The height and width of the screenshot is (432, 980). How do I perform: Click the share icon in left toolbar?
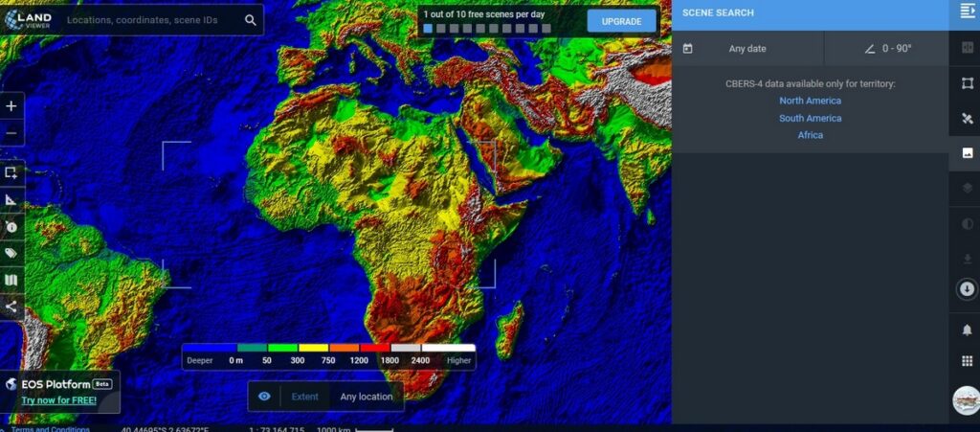11,307
